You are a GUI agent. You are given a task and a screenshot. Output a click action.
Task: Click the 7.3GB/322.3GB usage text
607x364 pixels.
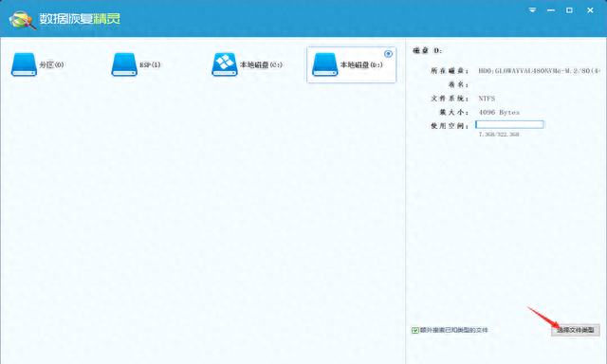(499, 135)
